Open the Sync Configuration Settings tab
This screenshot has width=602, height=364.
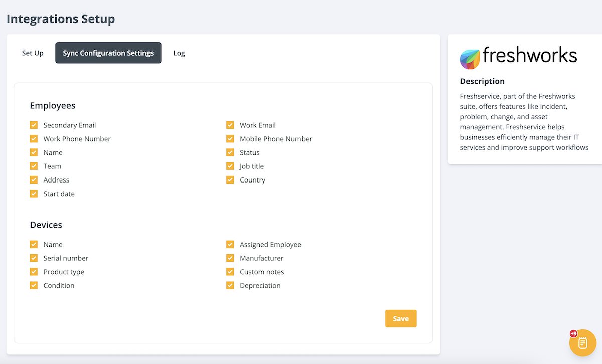(x=108, y=53)
